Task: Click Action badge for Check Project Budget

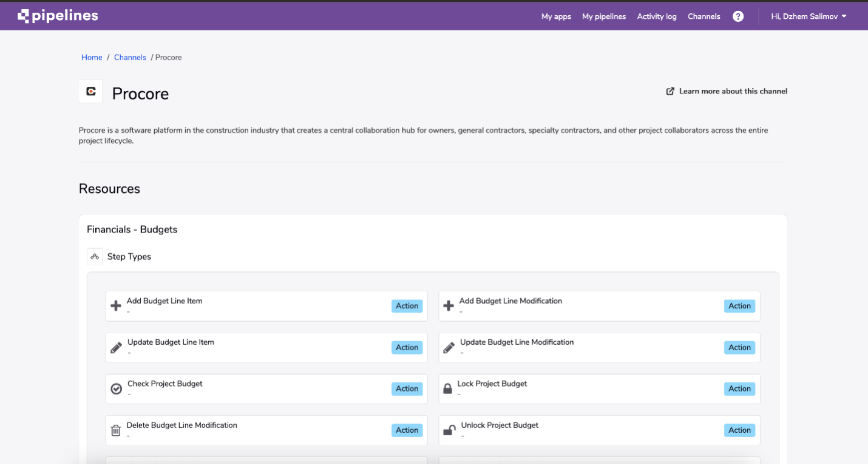Action: (x=407, y=389)
